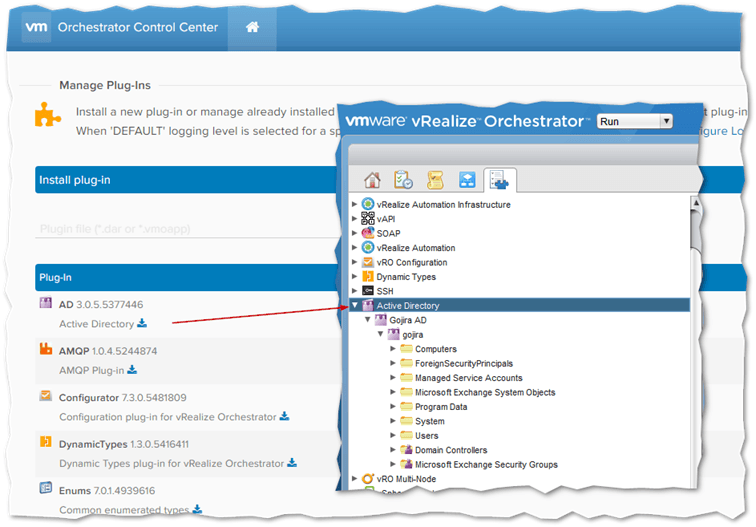Open the Scheduler tab with clock icon
This screenshot has height=527, width=756.
[403, 180]
